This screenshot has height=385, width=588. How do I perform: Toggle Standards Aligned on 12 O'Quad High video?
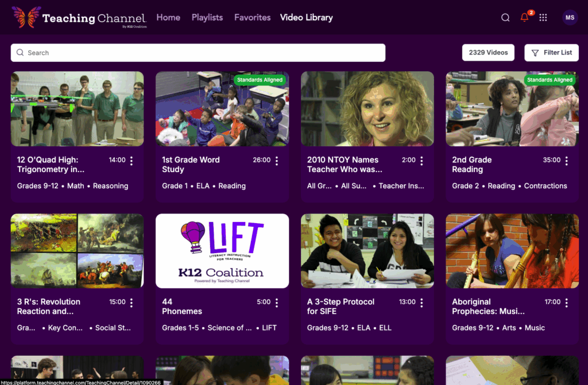(115, 80)
